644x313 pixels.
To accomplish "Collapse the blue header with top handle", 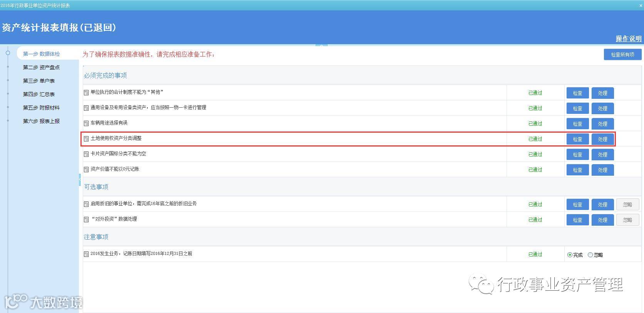I will [x=321, y=45].
